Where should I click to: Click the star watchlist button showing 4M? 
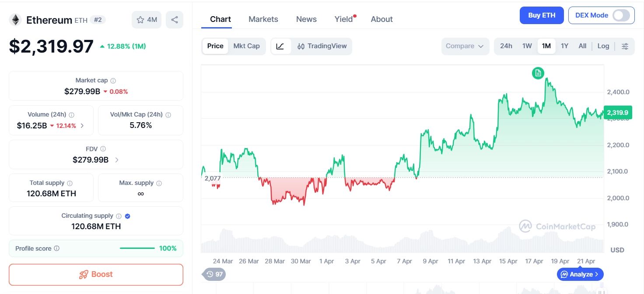147,20
